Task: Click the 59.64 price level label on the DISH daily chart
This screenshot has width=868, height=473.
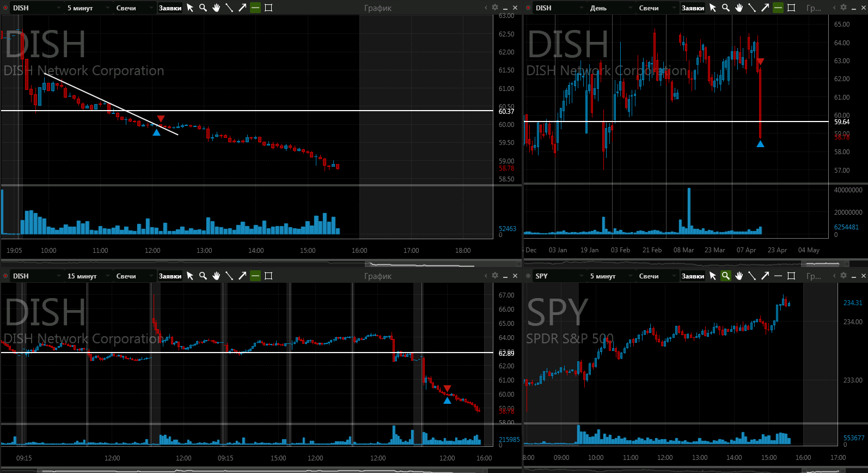Action: [x=842, y=122]
